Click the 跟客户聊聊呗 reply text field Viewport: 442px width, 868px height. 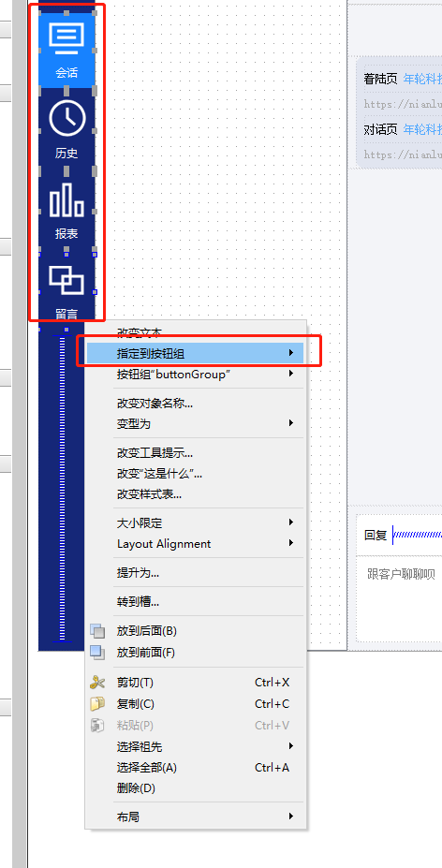[x=399, y=597]
